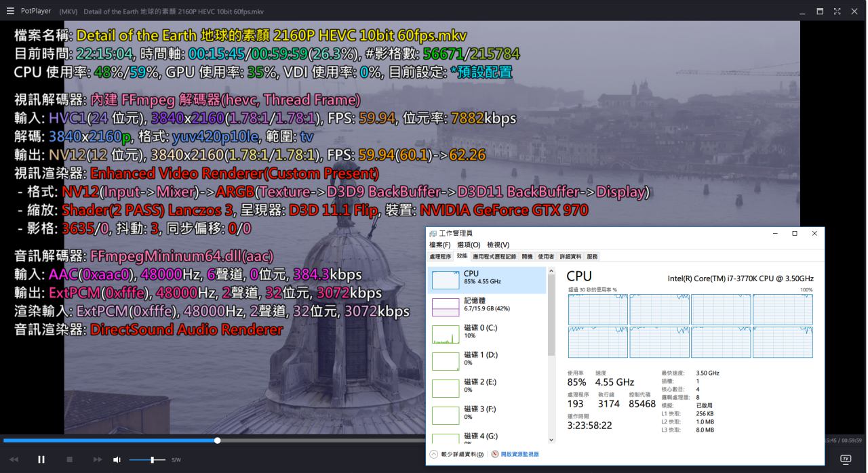868x473 pixels.
Task: Click the memory mini graph thumbnail
Action: pyautogui.click(x=446, y=308)
